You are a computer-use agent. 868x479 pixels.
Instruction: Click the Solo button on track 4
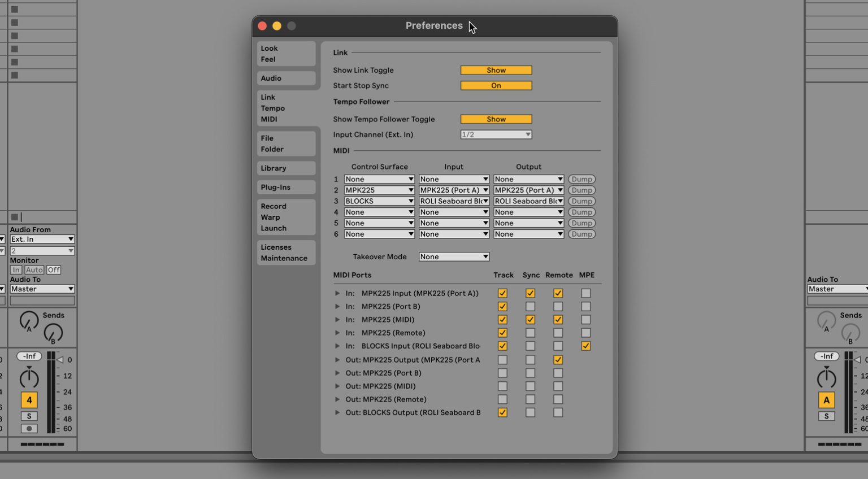[29, 416]
